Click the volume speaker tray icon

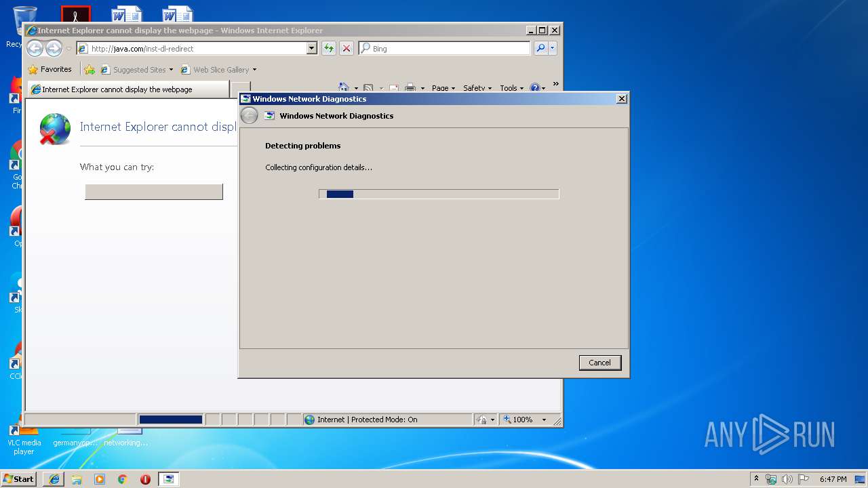point(787,479)
